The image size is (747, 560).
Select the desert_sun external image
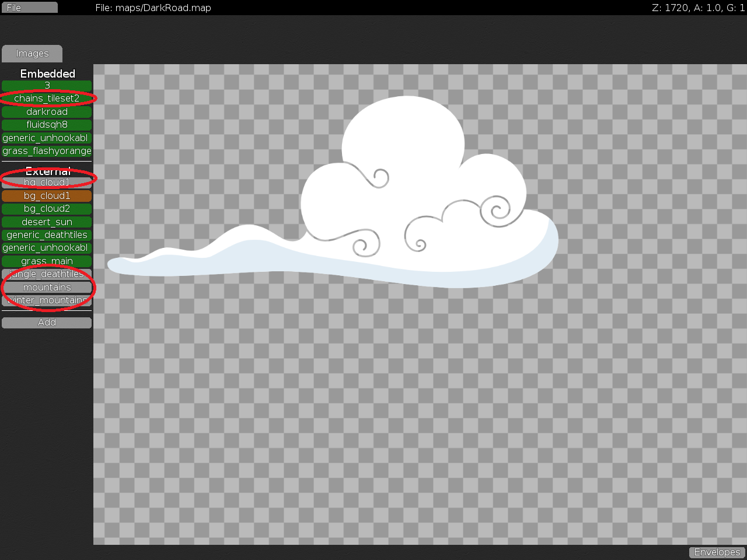click(47, 222)
